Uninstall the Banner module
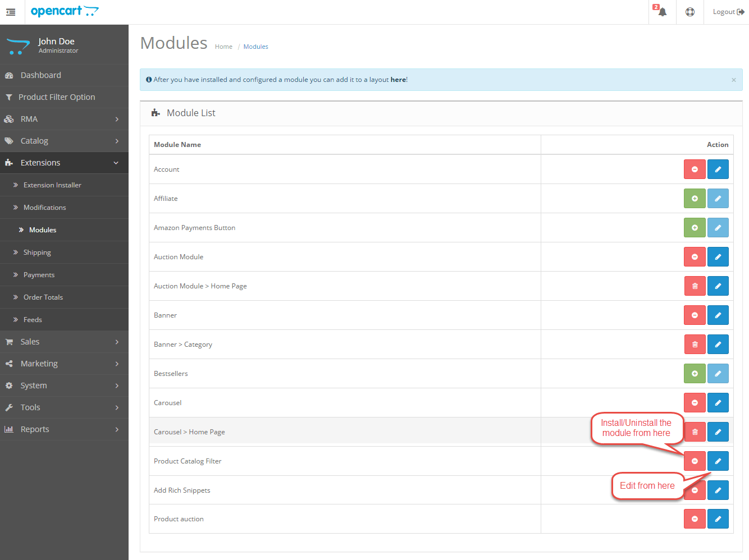 point(695,315)
